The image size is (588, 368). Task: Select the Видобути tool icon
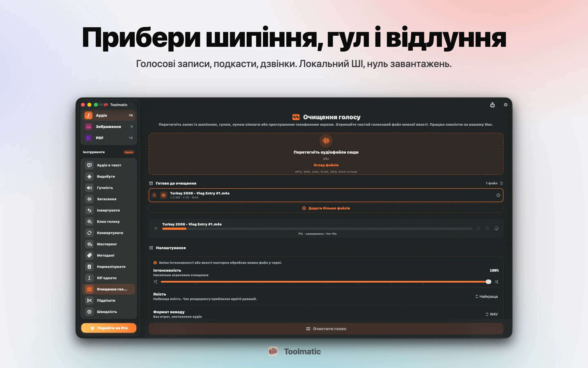tap(89, 176)
